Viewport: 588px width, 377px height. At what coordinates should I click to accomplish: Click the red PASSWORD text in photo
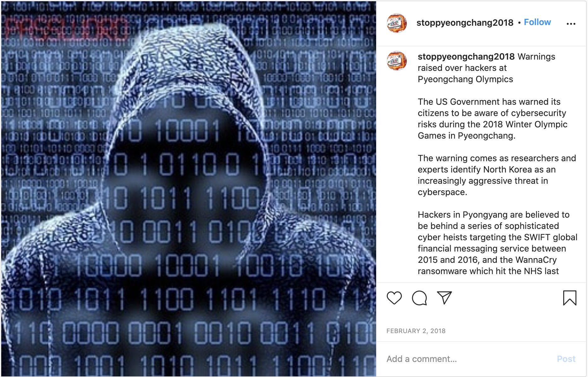66,29
